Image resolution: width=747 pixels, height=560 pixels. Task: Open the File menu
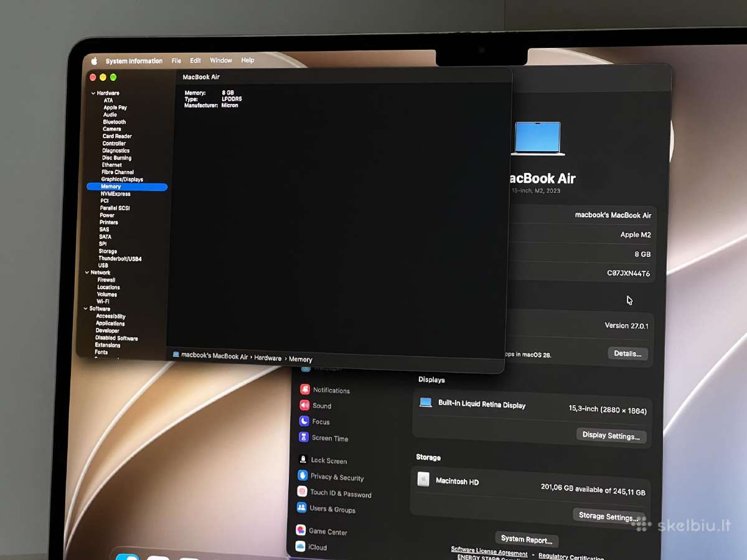(x=176, y=61)
